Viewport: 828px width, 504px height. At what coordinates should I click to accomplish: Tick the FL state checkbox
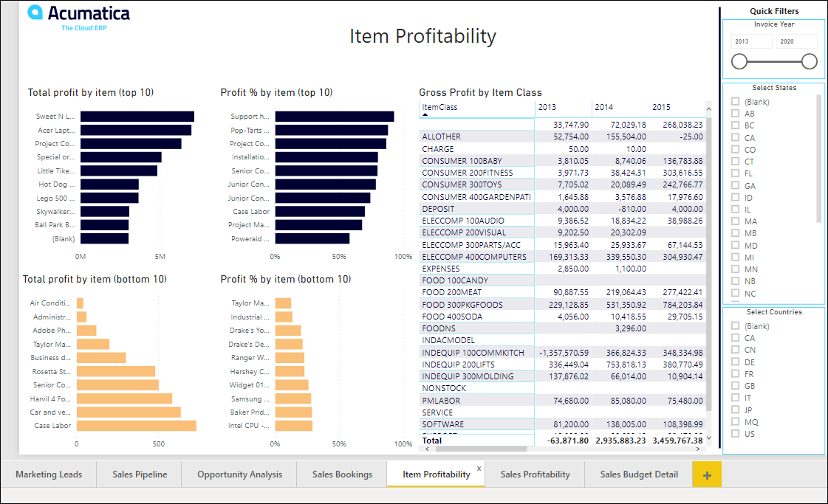735,173
